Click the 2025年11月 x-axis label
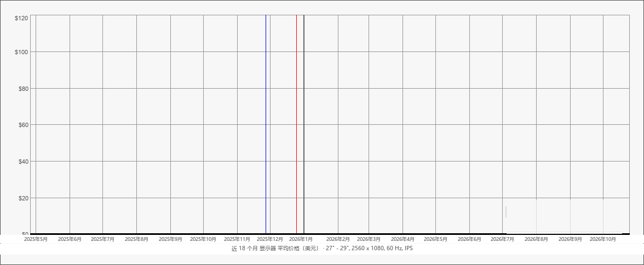 tap(238, 239)
